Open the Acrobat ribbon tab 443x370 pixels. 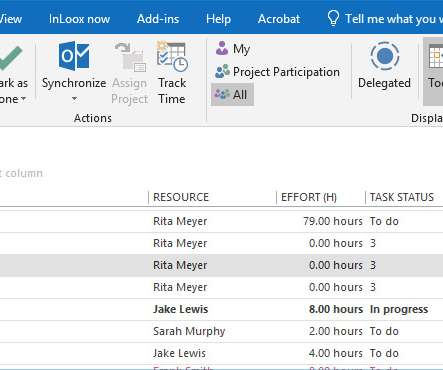(279, 19)
